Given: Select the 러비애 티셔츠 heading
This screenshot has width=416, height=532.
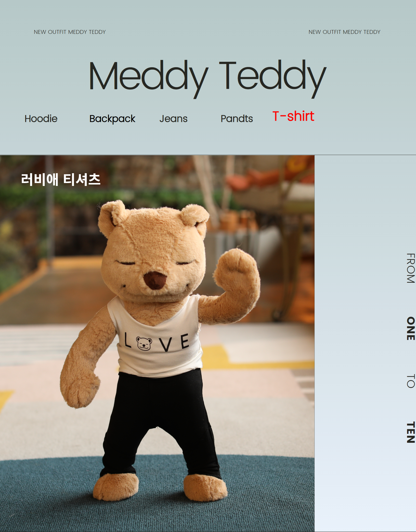Looking at the screenshot, I should pos(61,179).
